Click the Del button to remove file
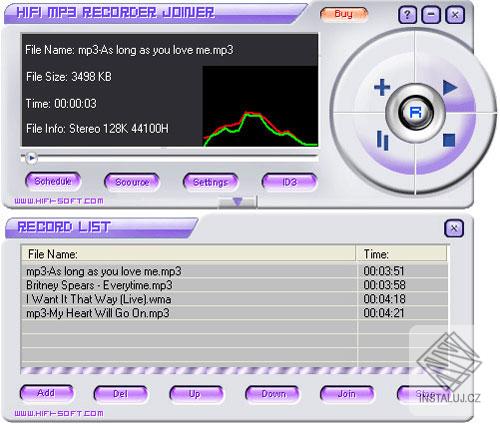The height and width of the screenshot is (425, 500). point(120,394)
